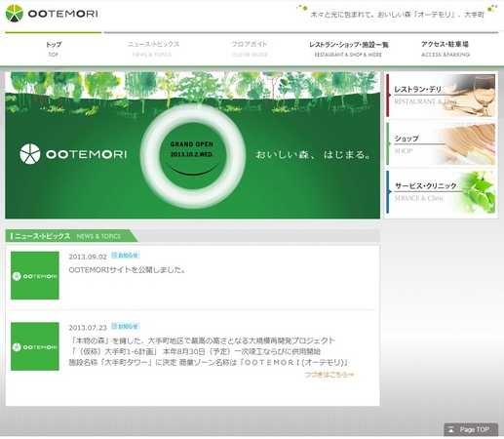Click the ショップ SHOP banner with hangers
504x439 pixels.
(x=441, y=143)
